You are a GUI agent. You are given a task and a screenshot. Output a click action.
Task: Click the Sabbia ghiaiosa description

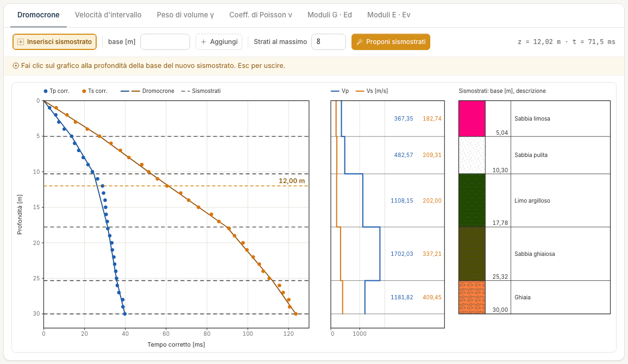534,254
